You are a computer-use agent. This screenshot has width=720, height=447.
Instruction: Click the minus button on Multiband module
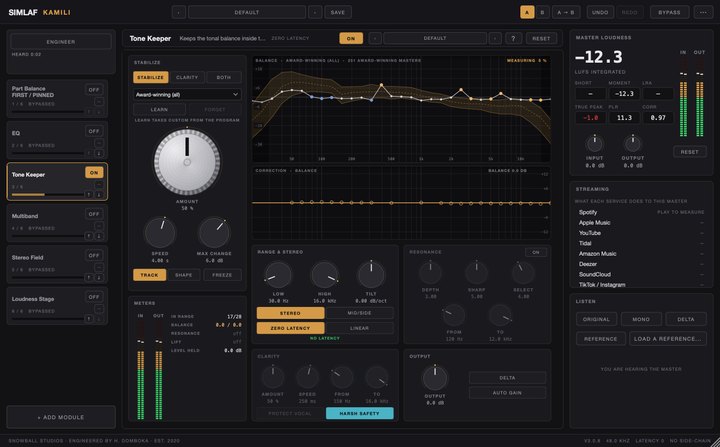point(99,226)
